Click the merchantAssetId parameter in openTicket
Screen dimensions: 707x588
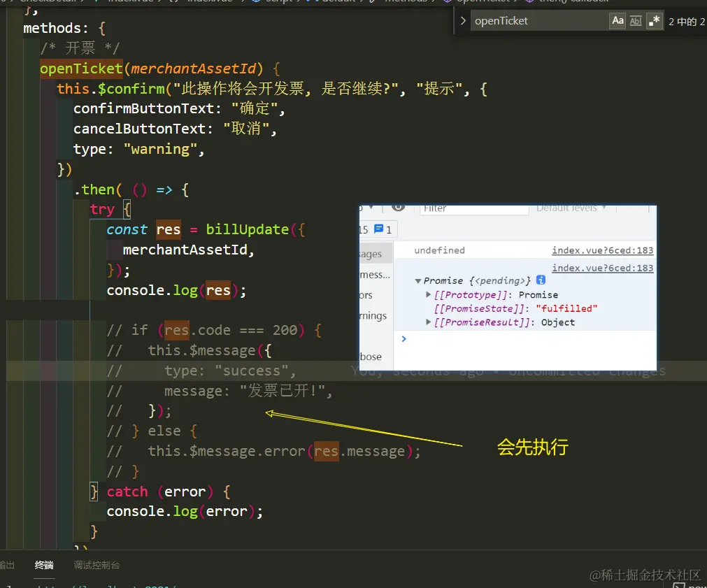[194, 69]
